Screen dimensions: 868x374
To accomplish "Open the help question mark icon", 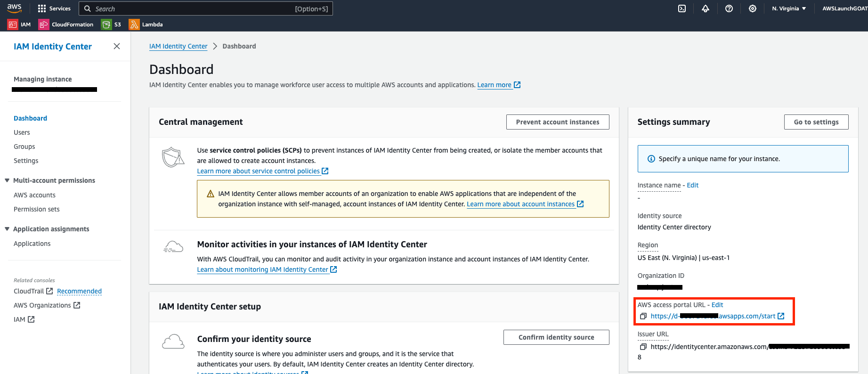I will [x=729, y=8].
